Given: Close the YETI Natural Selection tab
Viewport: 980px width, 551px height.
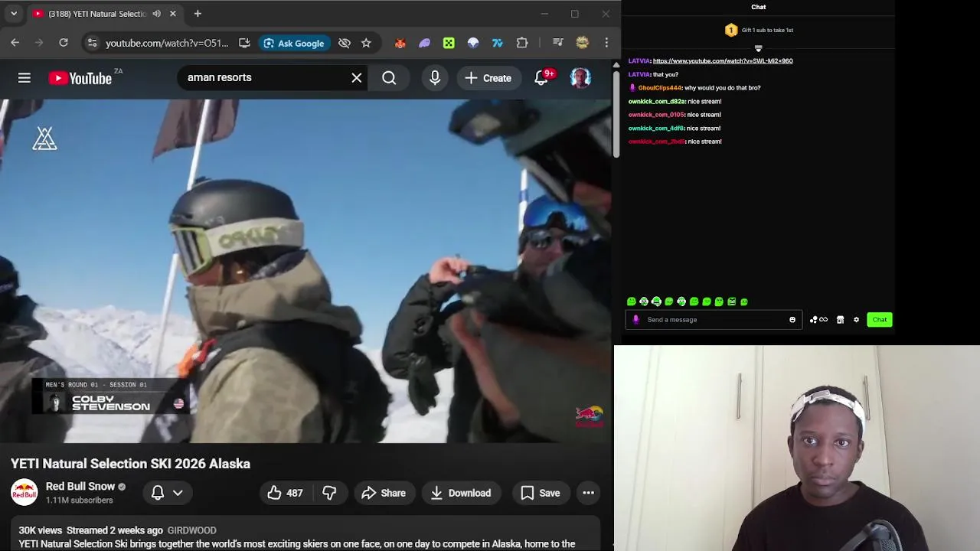Looking at the screenshot, I should (x=173, y=14).
